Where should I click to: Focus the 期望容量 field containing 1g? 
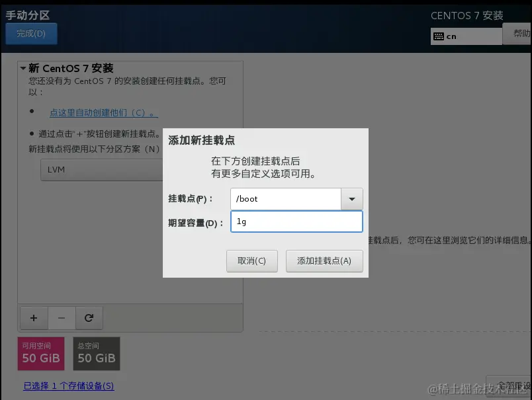point(296,221)
